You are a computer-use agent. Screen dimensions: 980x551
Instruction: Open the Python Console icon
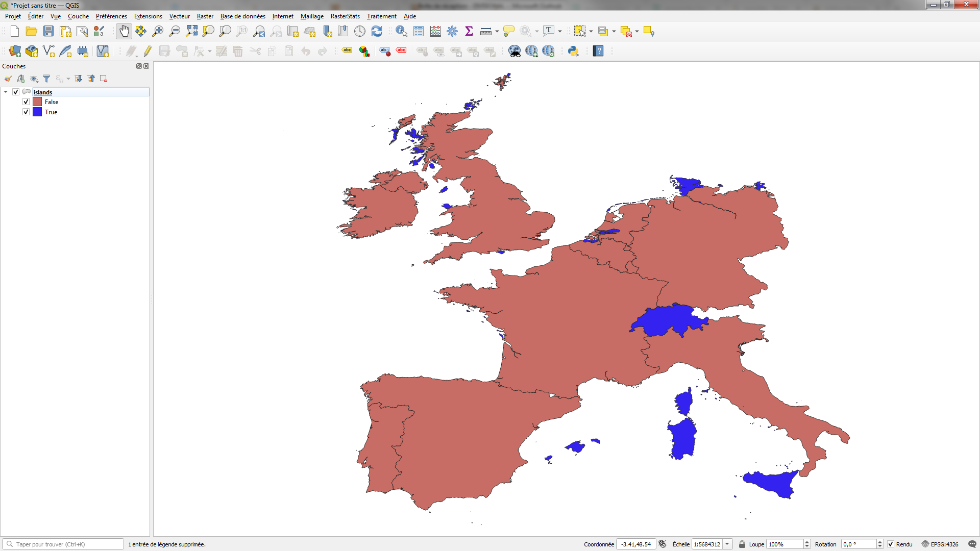click(573, 51)
